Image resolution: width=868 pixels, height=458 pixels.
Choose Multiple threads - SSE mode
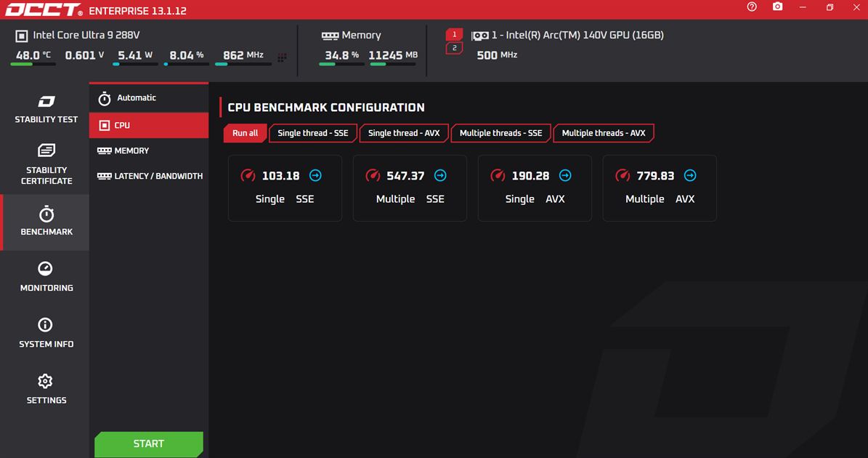[x=501, y=133]
